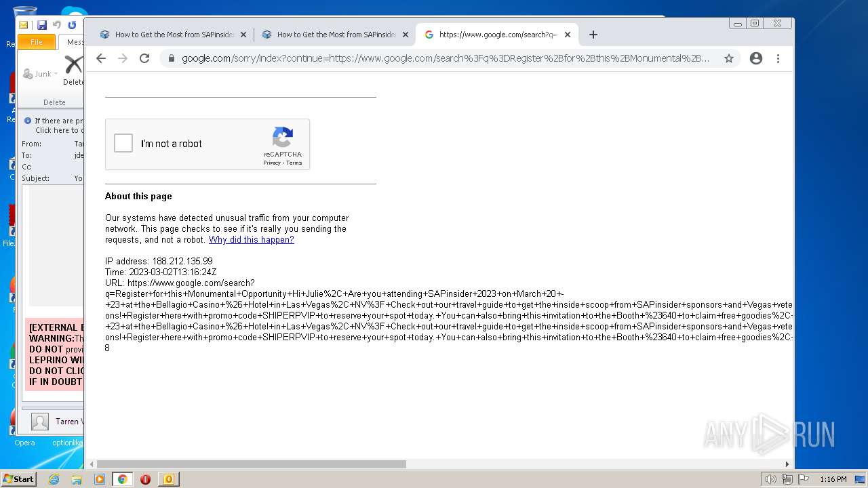
Task: Maximize the Chrome window
Action: (755, 23)
